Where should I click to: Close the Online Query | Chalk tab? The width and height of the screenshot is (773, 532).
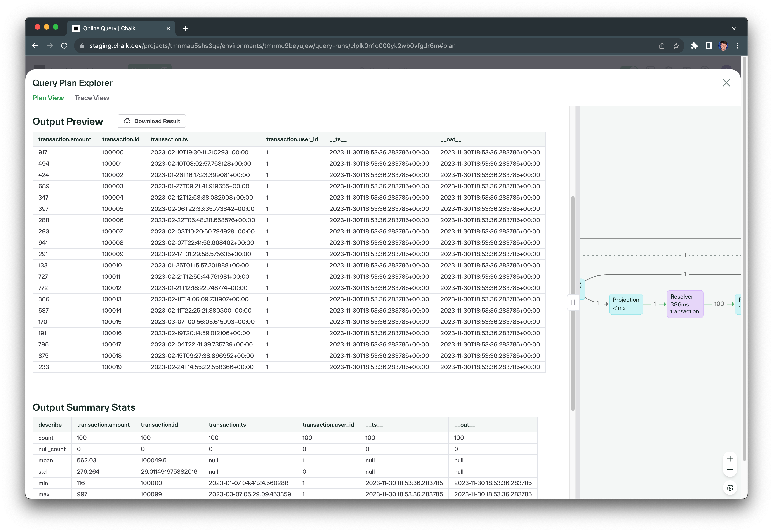[x=168, y=28]
